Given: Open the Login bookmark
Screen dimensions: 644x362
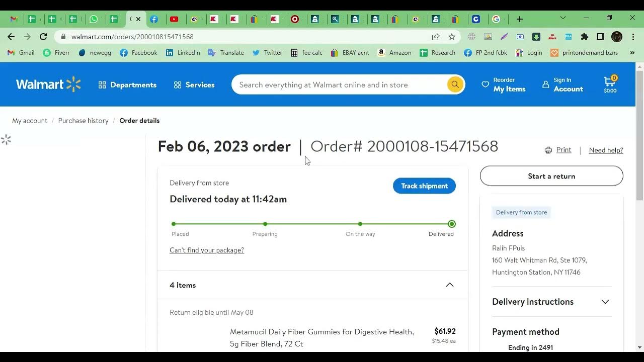Looking at the screenshot, I should pos(528,53).
